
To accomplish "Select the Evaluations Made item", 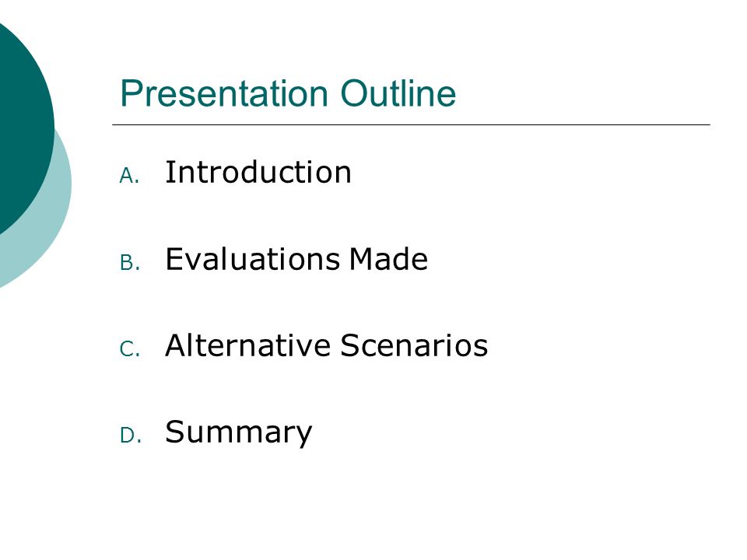I will pyautogui.click(x=296, y=259).
